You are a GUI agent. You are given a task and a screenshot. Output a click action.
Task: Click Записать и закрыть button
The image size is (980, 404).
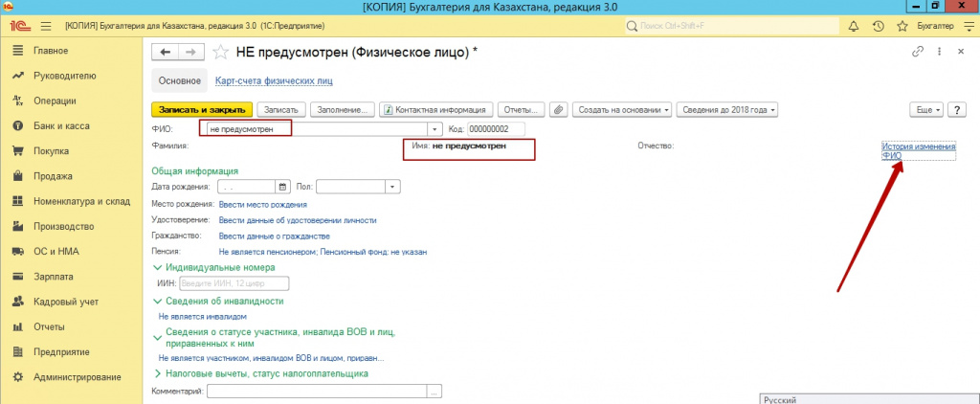point(202,109)
